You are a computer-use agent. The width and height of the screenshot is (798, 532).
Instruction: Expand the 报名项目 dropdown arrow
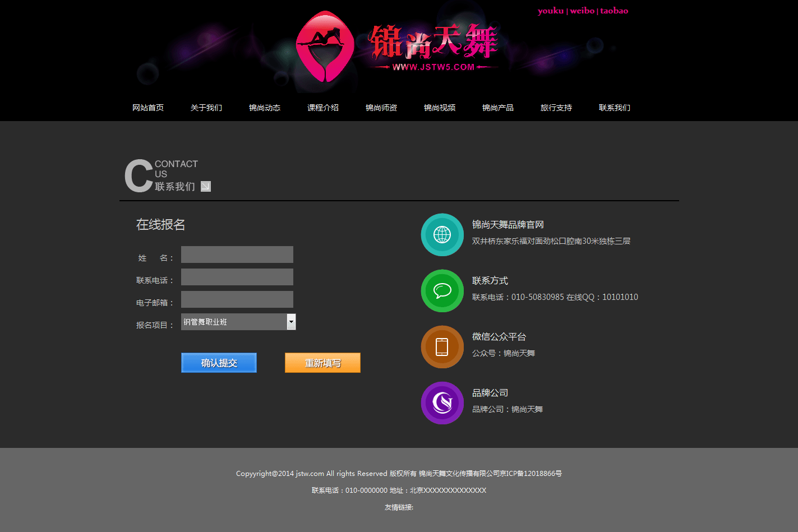[x=291, y=322]
